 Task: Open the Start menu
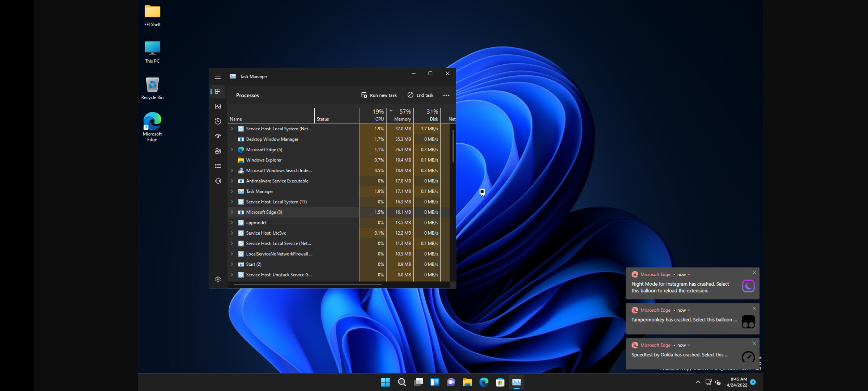click(386, 382)
